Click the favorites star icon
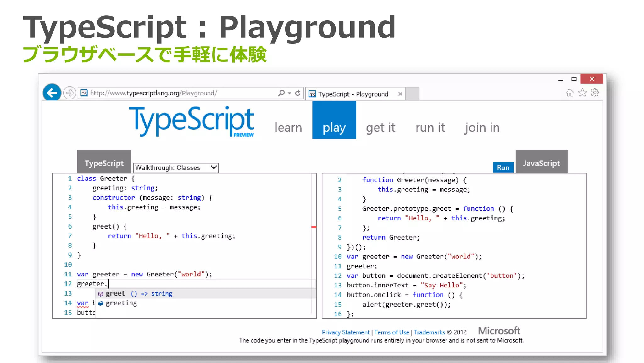Screen dimensions: 644x363 pyautogui.click(x=582, y=93)
